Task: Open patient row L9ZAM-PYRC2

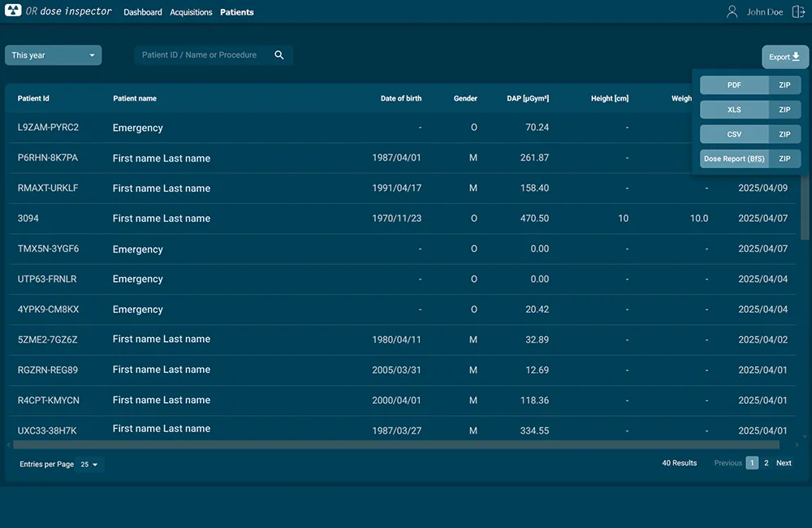Action: pos(49,128)
